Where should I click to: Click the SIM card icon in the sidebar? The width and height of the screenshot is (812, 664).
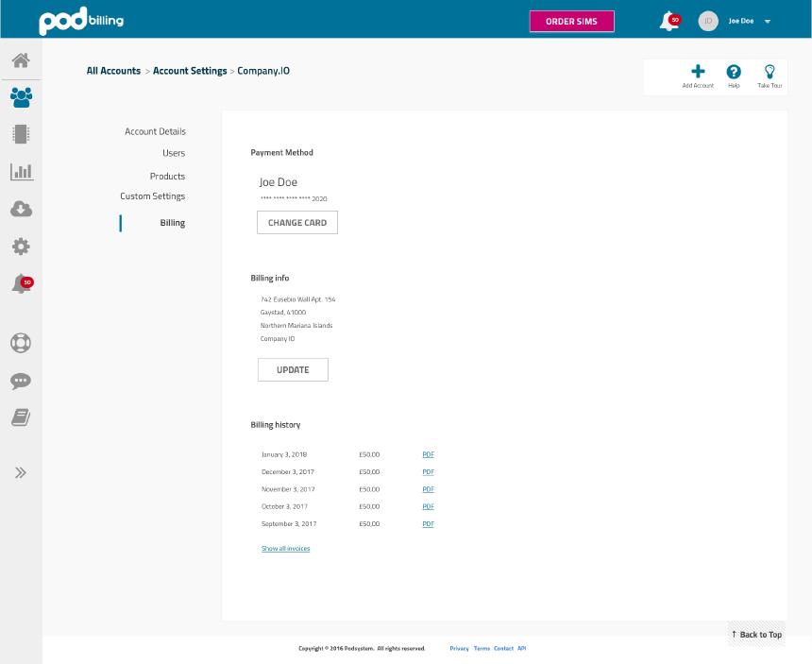pos(21,133)
